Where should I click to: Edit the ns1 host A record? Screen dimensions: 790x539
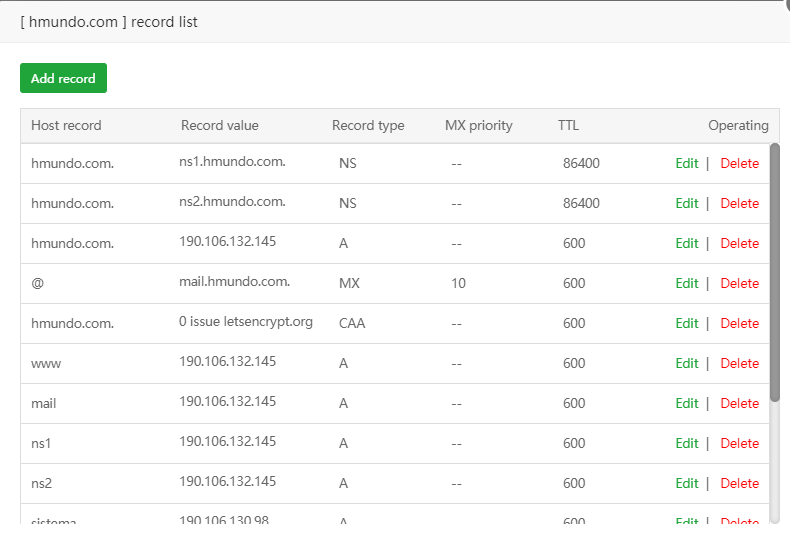(687, 443)
